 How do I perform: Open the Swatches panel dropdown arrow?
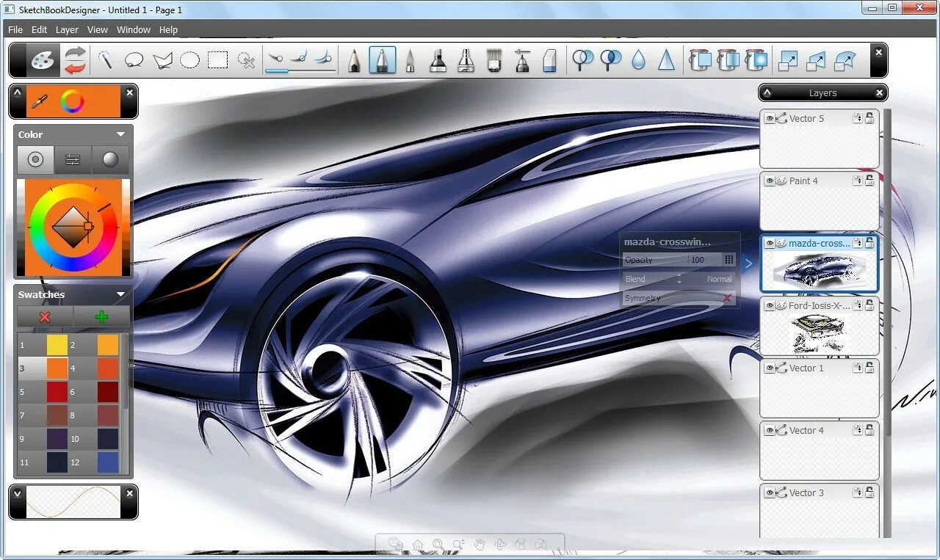tap(120, 294)
